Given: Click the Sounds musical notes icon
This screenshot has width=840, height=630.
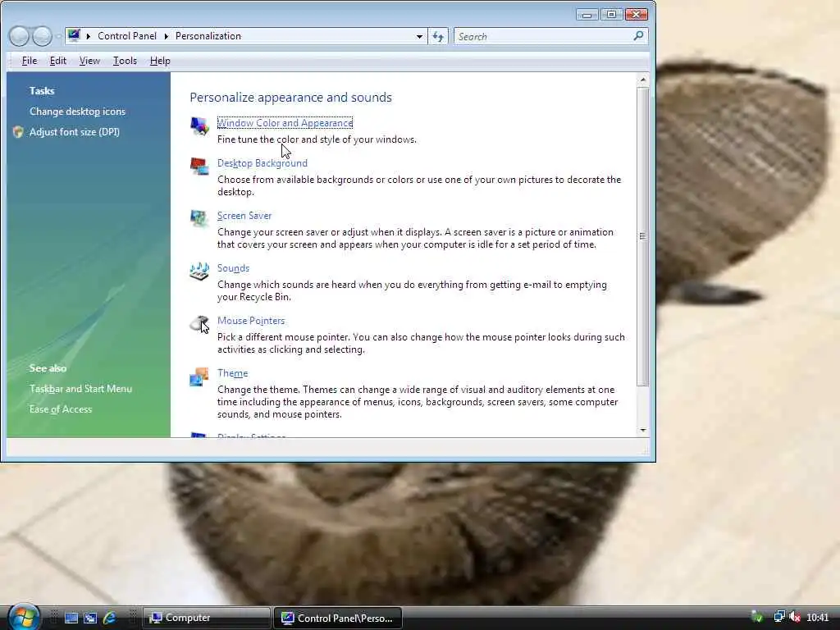Looking at the screenshot, I should pyautogui.click(x=199, y=271).
